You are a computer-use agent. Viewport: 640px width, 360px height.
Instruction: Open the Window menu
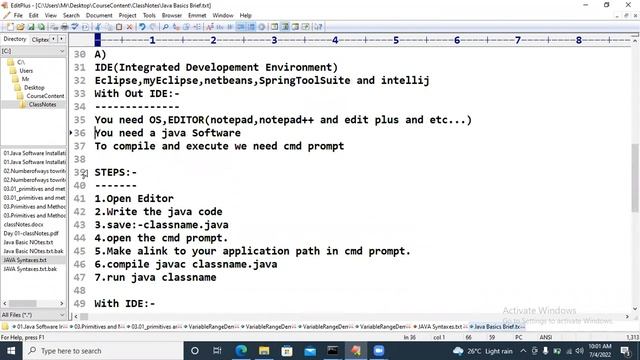coord(223,16)
